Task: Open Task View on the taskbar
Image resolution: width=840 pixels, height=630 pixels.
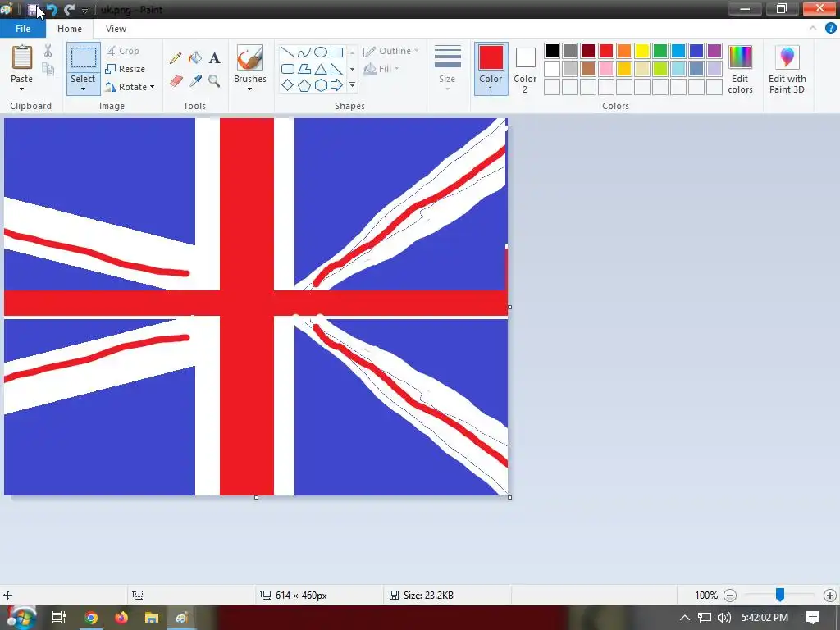Action: pyautogui.click(x=58, y=618)
